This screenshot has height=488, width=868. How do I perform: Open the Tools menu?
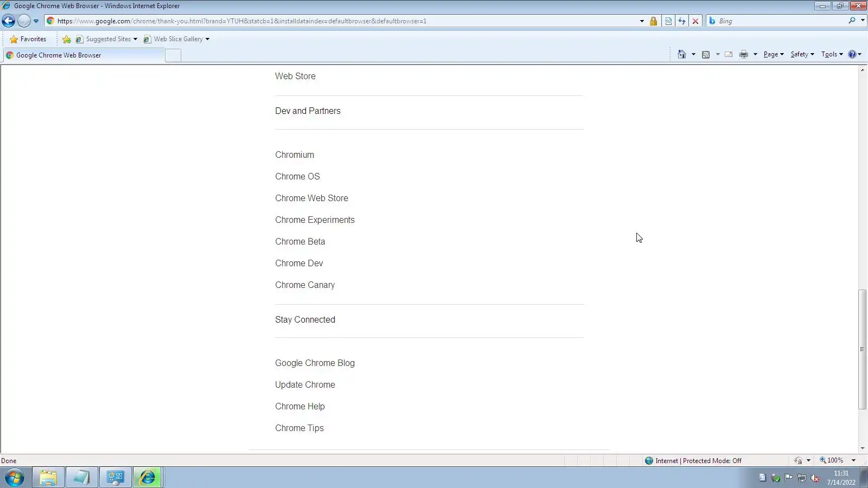[832, 54]
